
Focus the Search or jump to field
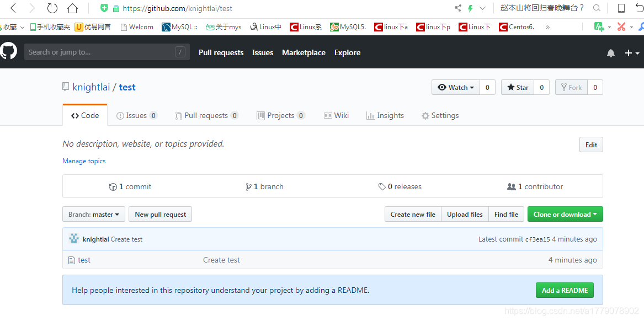(x=107, y=52)
